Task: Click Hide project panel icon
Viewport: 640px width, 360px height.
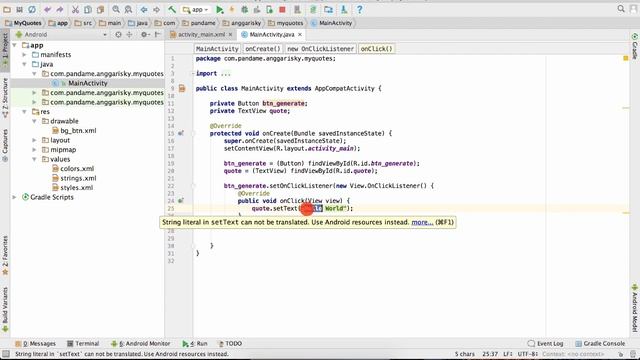Action: 158,35
